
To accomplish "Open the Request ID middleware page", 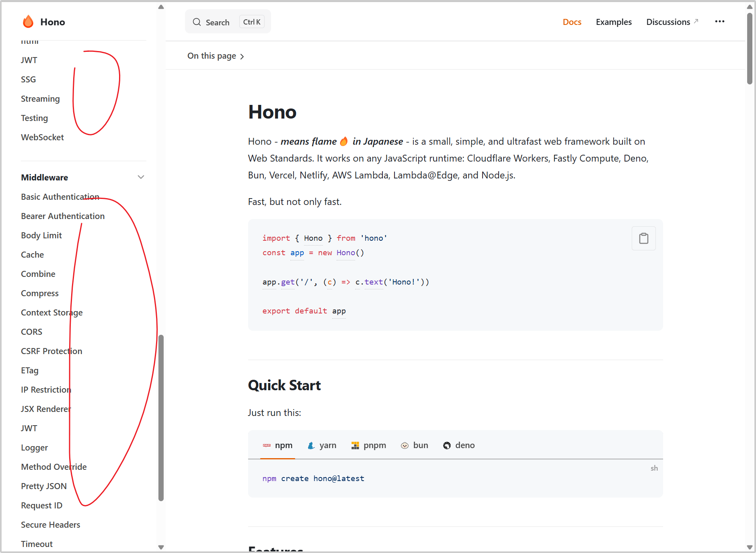I will coord(42,506).
